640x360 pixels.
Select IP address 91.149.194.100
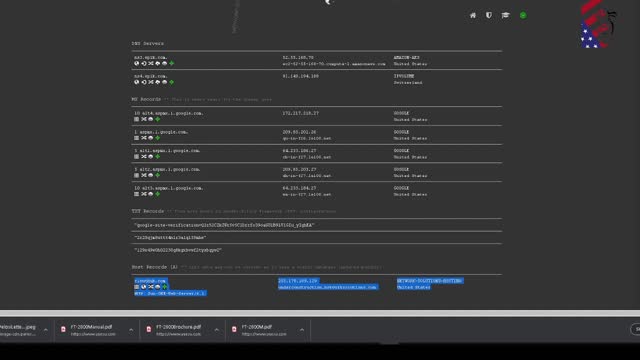point(300,76)
